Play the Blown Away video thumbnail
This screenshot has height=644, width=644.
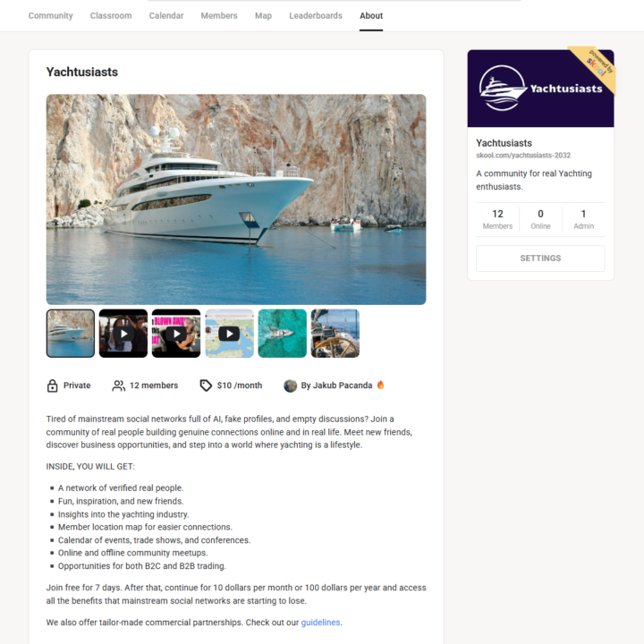point(176,334)
